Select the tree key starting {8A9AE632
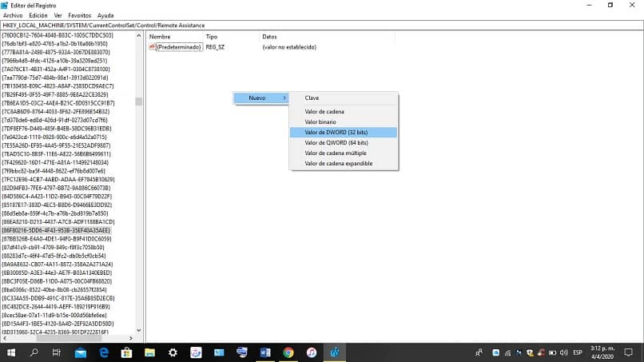 tap(57, 265)
